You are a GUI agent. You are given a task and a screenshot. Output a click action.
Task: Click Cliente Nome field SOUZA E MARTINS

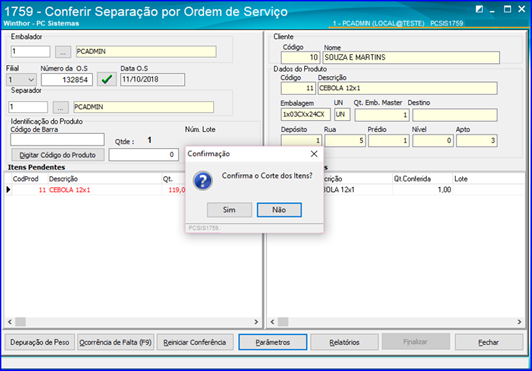411,57
